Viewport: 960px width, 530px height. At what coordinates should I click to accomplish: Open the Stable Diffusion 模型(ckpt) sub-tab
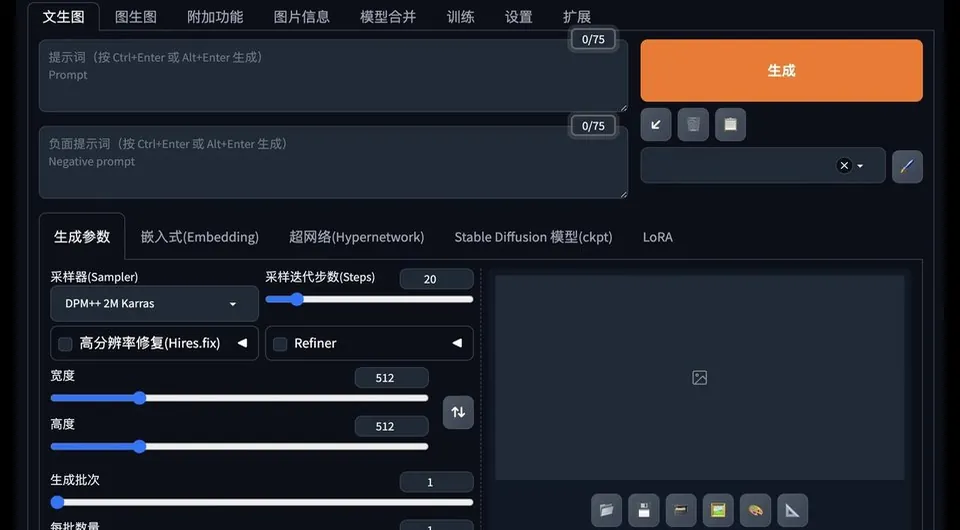533,237
